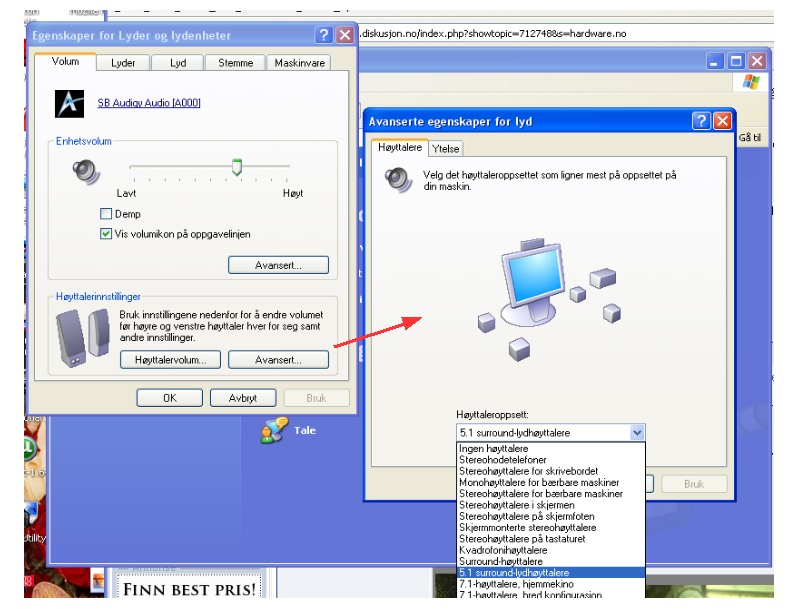The width and height of the screenshot is (789, 609).
Task: Click Avbryt to cancel
Action: pyautogui.click(x=243, y=398)
